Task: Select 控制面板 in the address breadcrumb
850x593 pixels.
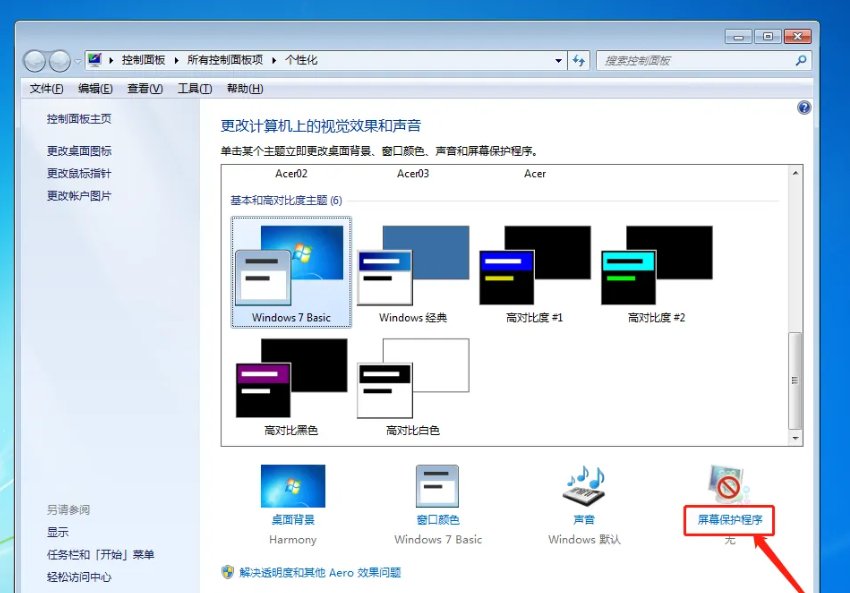Action: (x=143, y=60)
